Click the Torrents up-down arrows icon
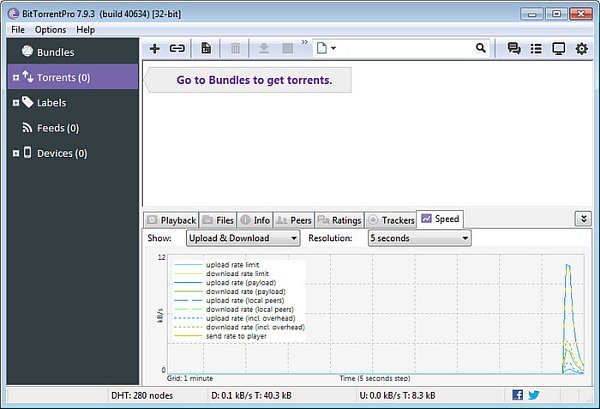 click(x=28, y=77)
